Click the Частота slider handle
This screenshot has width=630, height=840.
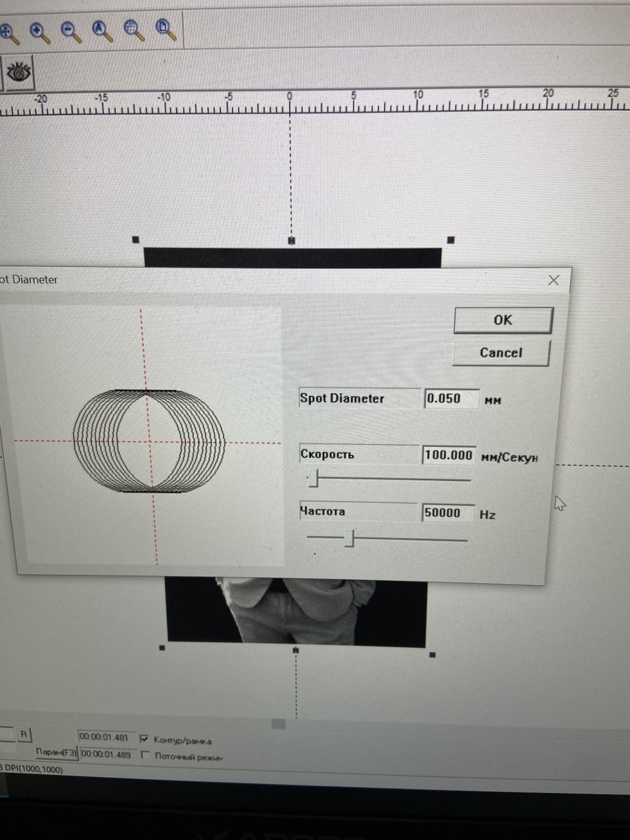pos(349,539)
